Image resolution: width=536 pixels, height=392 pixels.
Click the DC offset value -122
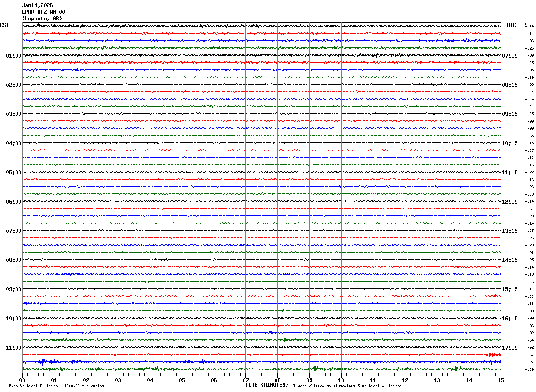(529, 172)
